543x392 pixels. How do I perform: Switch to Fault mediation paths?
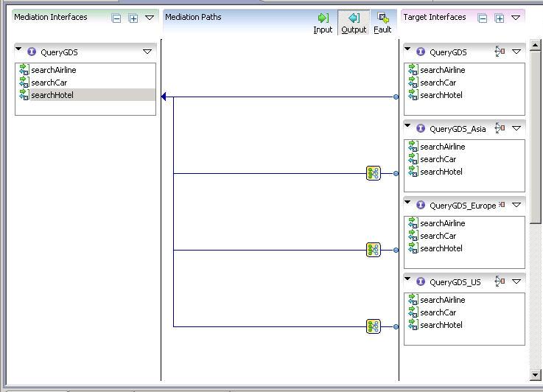tap(382, 23)
